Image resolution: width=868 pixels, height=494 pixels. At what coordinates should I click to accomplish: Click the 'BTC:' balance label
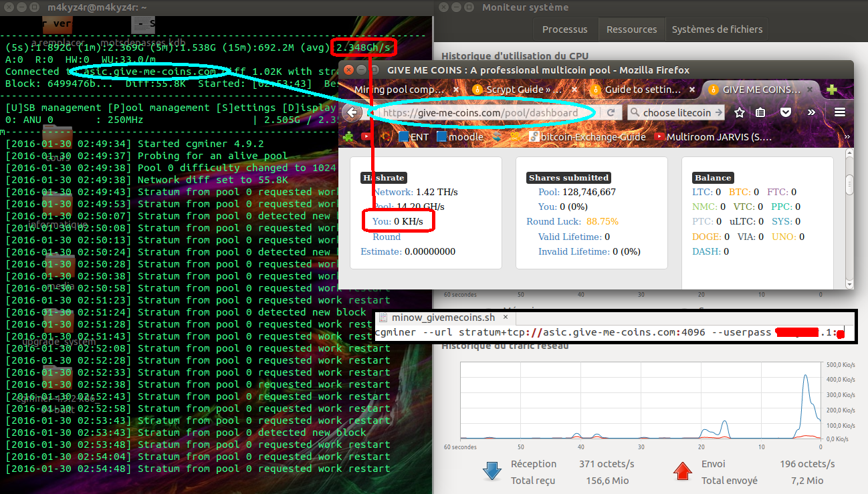tap(740, 192)
